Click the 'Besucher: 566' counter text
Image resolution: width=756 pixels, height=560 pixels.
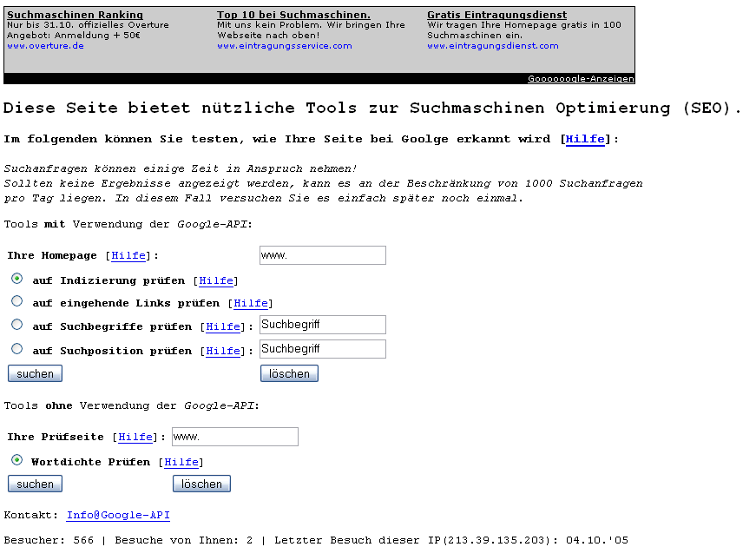tap(49, 540)
